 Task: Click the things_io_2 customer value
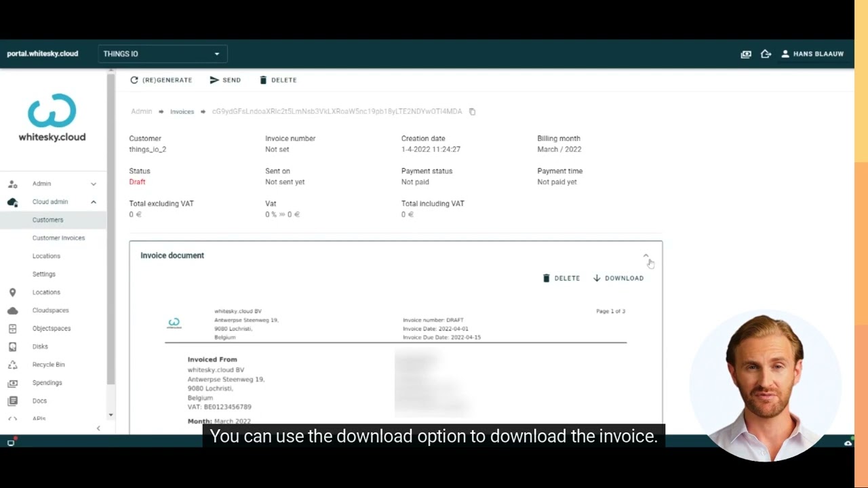[x=147, y=150]
